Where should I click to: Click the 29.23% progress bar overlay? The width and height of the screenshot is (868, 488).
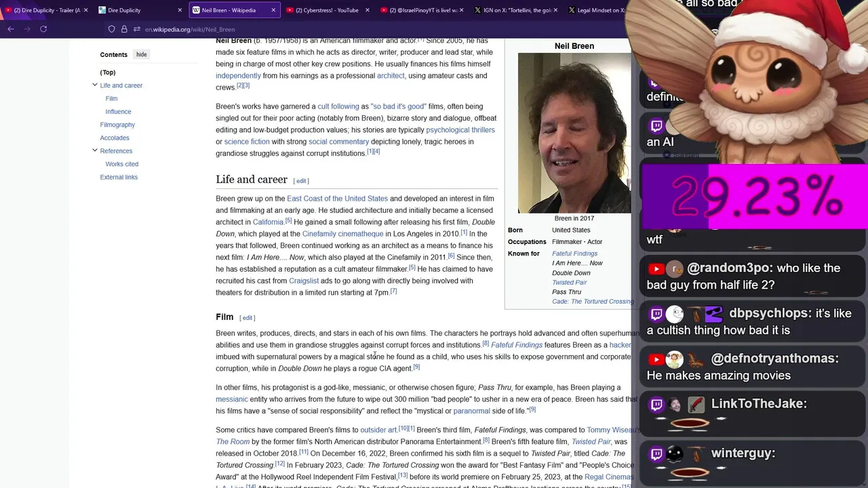pyautogui.click(x=754, y=197)
